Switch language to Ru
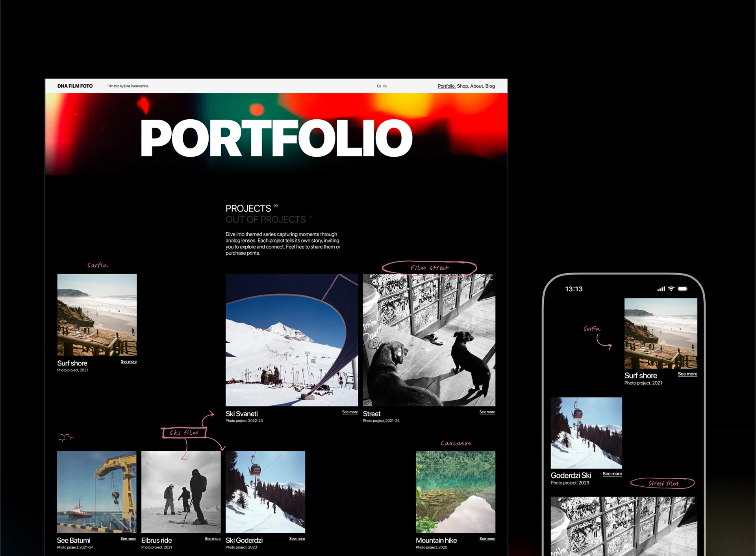756x556 pixels. (385, 86)
